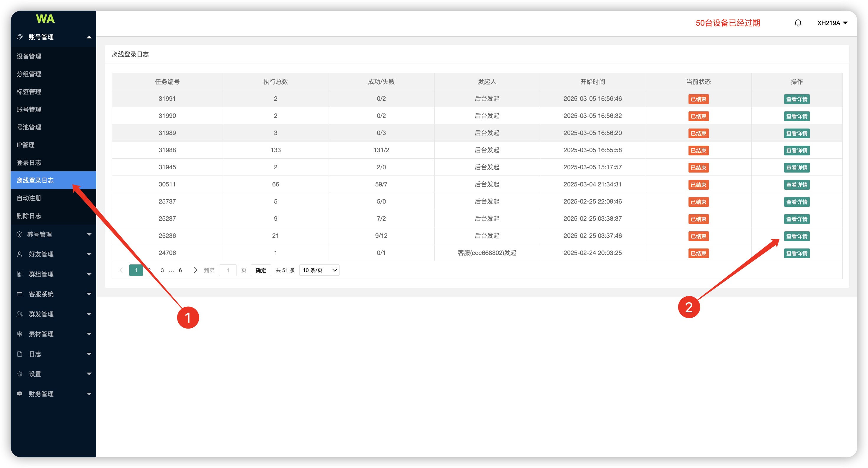Go to 登录日志 in the sidebar
The width and height of the screenshot is (868, 468).
(29, 162)
